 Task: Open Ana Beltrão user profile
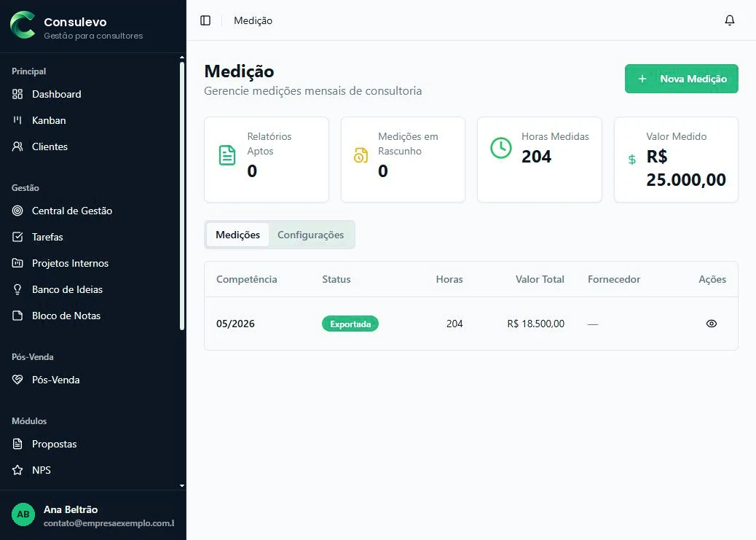[93, 515]
